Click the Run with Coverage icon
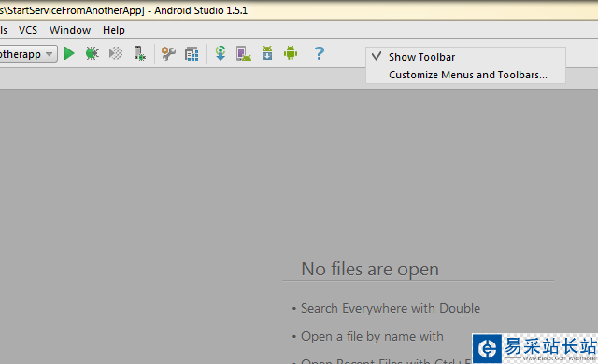Screen dimensions: 598x364 click(x=116, y=53)
